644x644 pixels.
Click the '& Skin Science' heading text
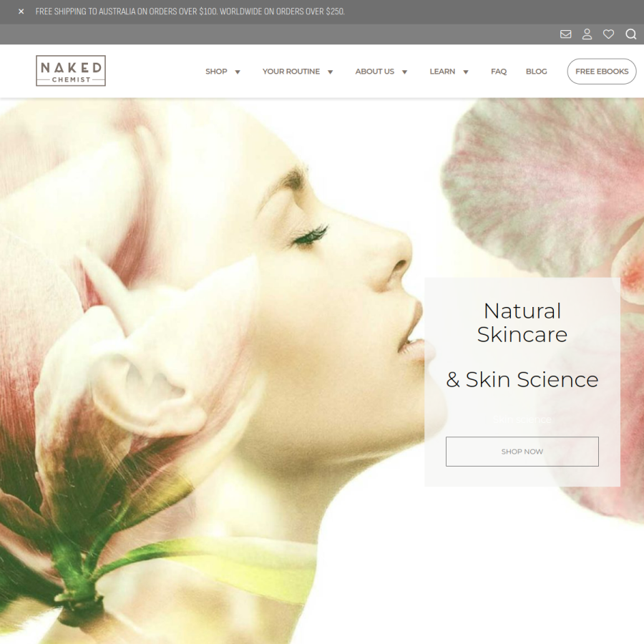coord(522,379)
